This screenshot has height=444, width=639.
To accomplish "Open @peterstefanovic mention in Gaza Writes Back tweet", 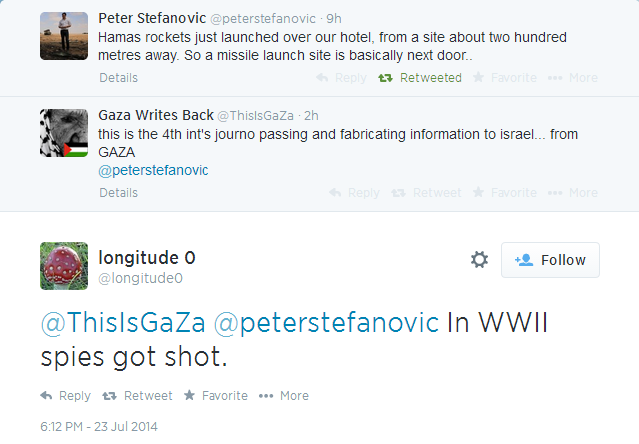I will coord(154,170).
